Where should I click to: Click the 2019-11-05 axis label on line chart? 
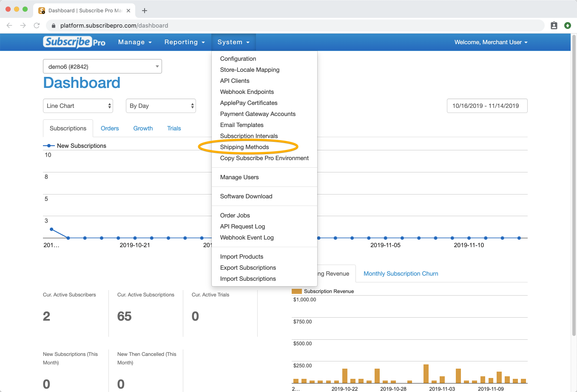[x=385, y=245]
